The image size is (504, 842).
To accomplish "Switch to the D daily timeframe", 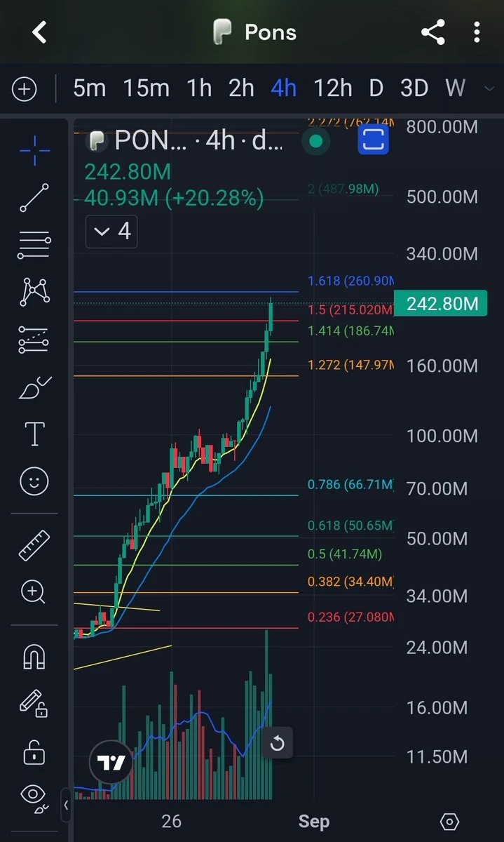I will [x=376, y=88].
